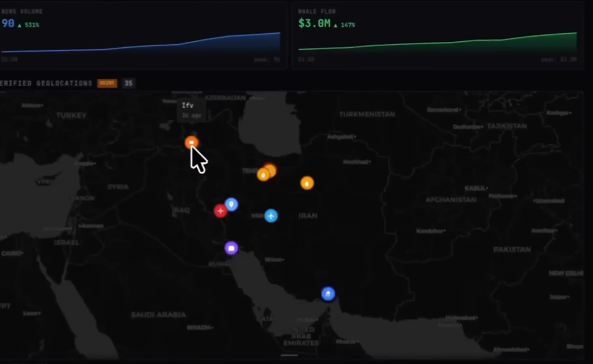Click the light blue location pin marker
Screen dimensions: 593x364
(231, 204)
